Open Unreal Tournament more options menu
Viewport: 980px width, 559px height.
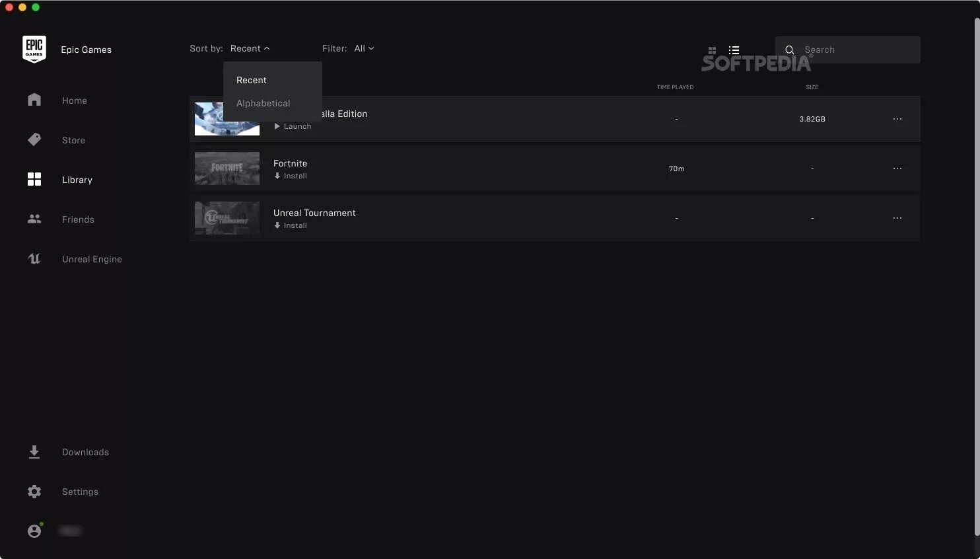897,218
